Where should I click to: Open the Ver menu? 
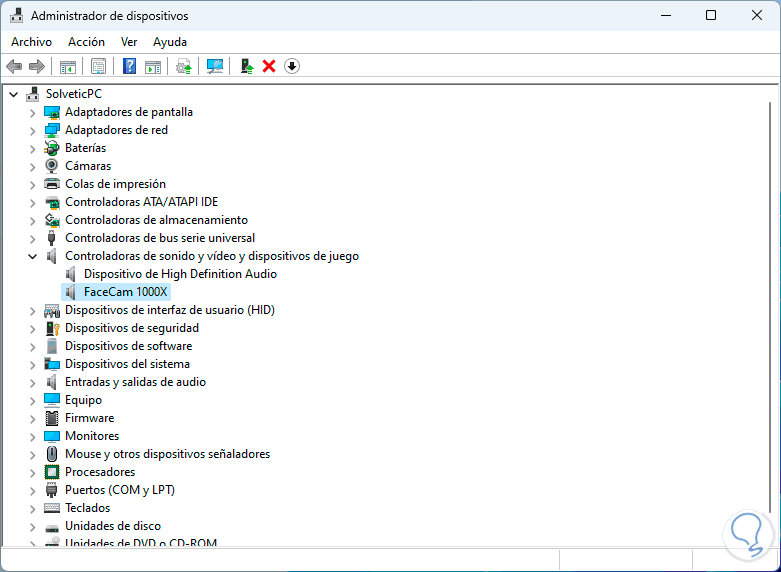129,42
